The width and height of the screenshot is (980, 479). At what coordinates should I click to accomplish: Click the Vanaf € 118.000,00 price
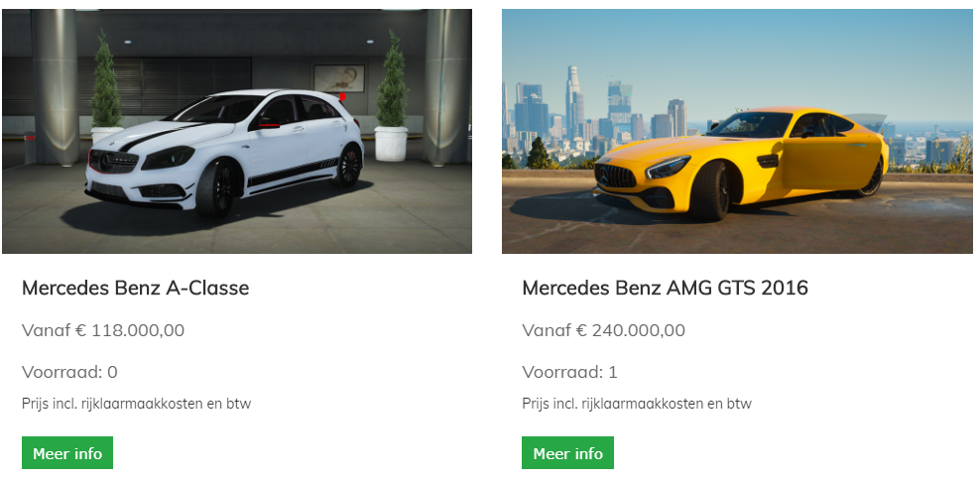(103, 329)
